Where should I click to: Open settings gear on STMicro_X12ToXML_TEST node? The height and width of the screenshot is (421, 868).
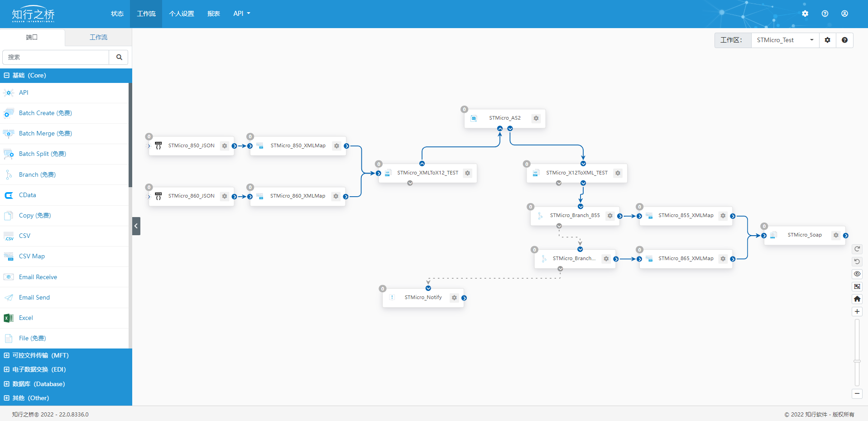(618, 173)
